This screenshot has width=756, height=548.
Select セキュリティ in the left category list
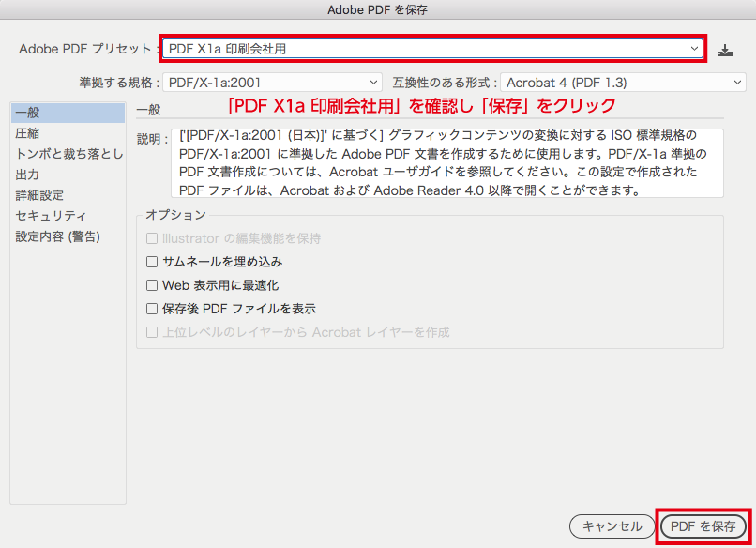[x=68, y=216]
